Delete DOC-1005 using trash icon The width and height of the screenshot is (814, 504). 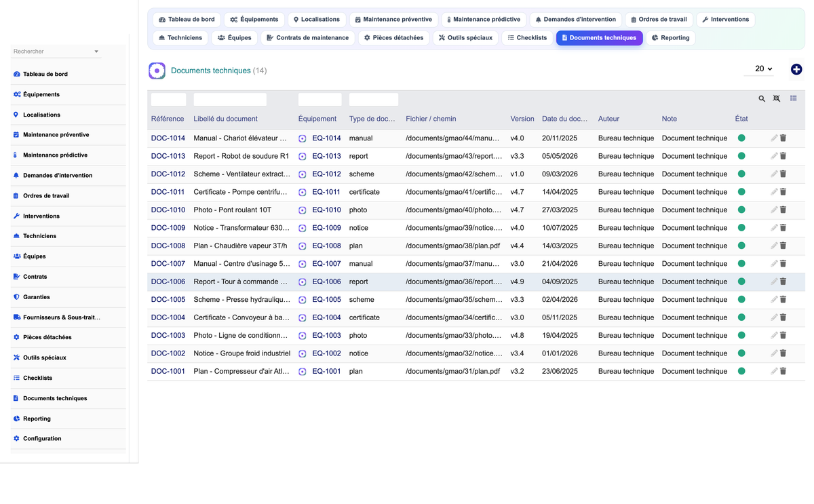pos(783,299)
